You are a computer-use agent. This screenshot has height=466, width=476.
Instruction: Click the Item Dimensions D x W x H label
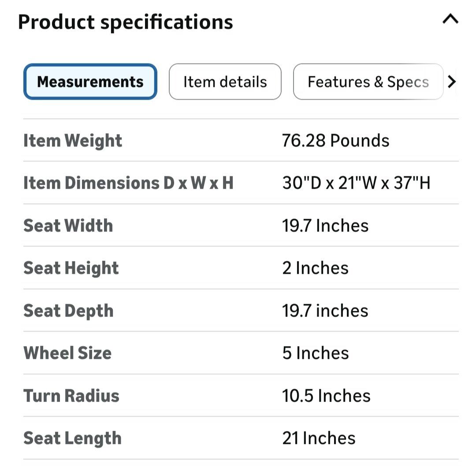tap(128, 183)
